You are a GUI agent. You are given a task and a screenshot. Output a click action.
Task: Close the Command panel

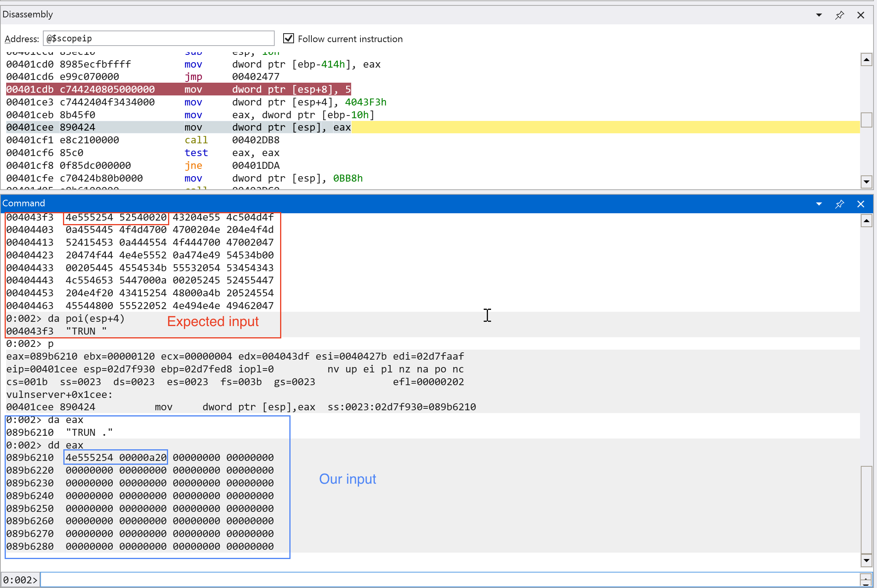pyautogui.click(x=860, y=204)
